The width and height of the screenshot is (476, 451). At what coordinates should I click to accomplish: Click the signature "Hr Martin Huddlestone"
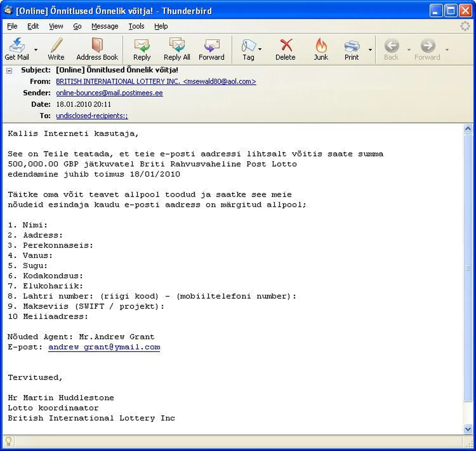(x=61, y=398)
